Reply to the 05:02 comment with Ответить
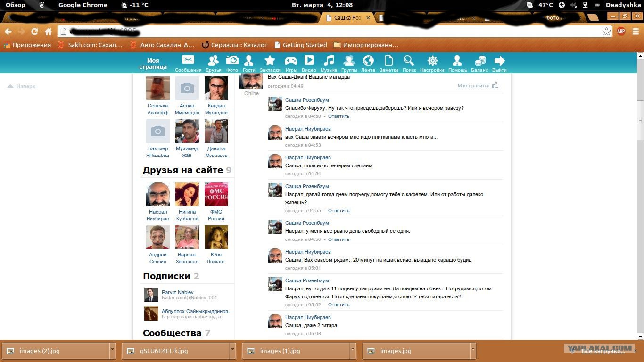 [x=339, y=305]
